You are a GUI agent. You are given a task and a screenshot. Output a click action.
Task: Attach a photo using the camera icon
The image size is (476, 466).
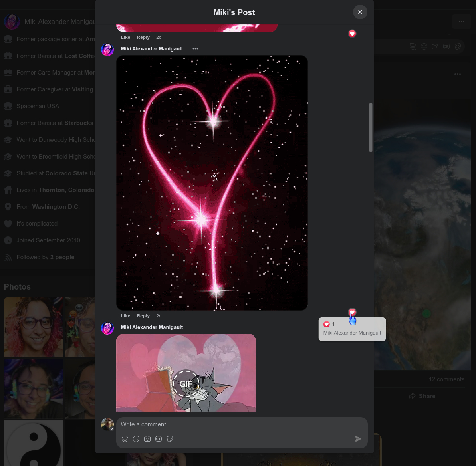click(147, 439)
